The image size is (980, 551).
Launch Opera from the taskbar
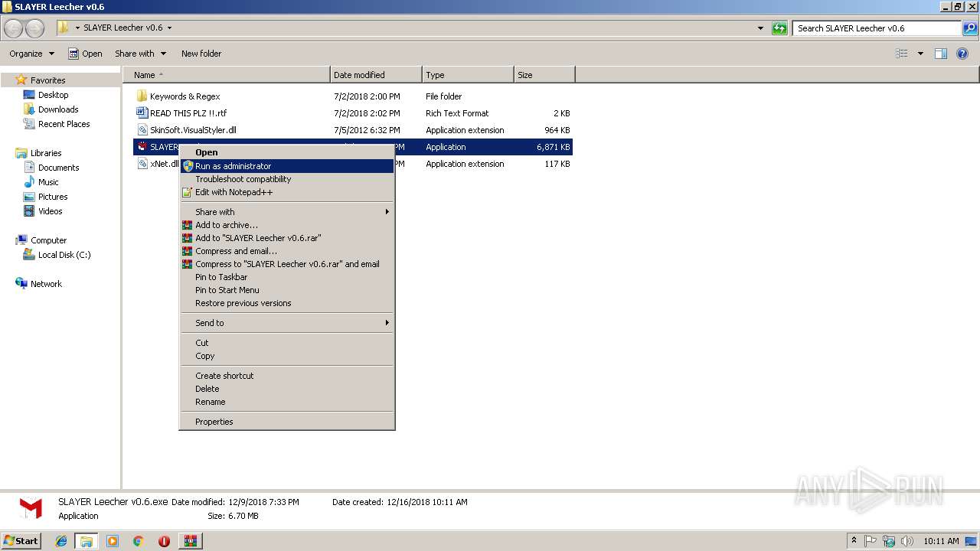click(164, 541)
